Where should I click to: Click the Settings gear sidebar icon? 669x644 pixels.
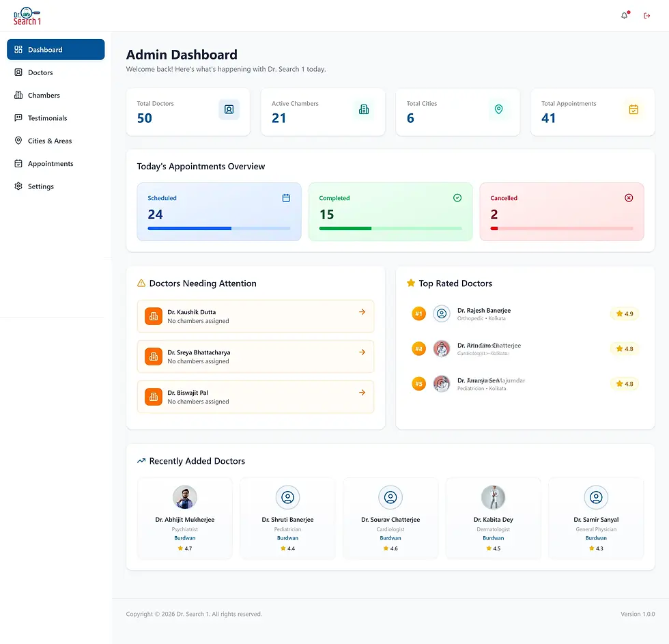click(18, 186)
